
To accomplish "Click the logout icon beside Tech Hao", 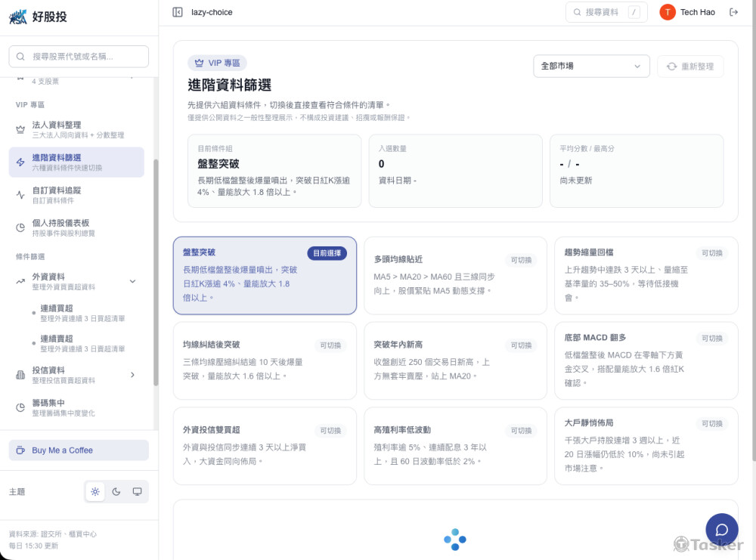I will tap(733, 12).
